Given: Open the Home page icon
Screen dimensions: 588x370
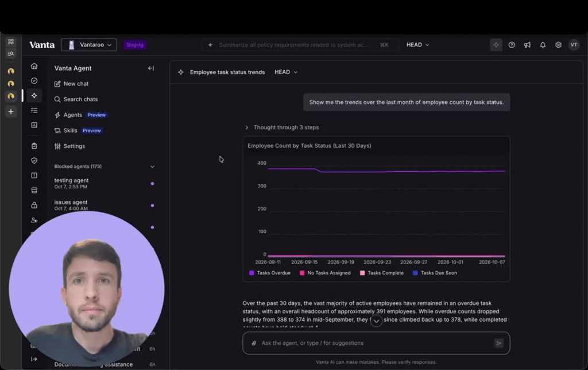Looking at the screenshot, I should click(x=34, y=66).
